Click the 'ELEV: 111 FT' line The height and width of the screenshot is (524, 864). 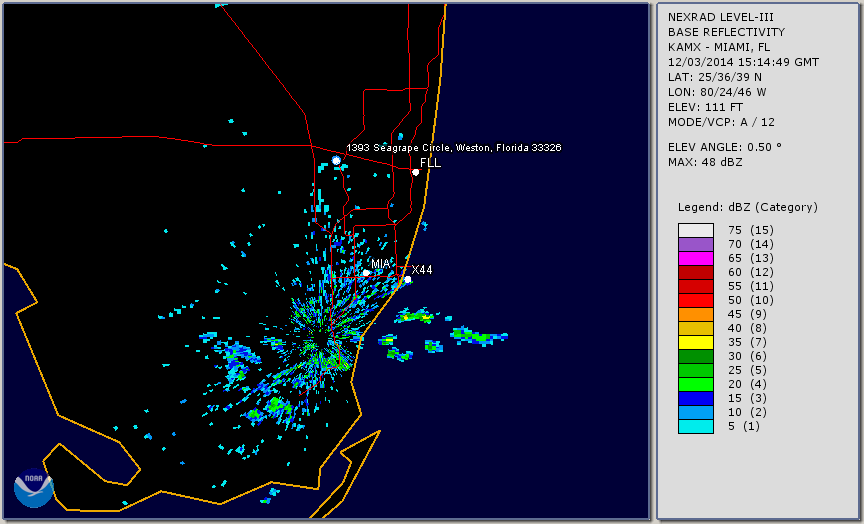point(705,107)
